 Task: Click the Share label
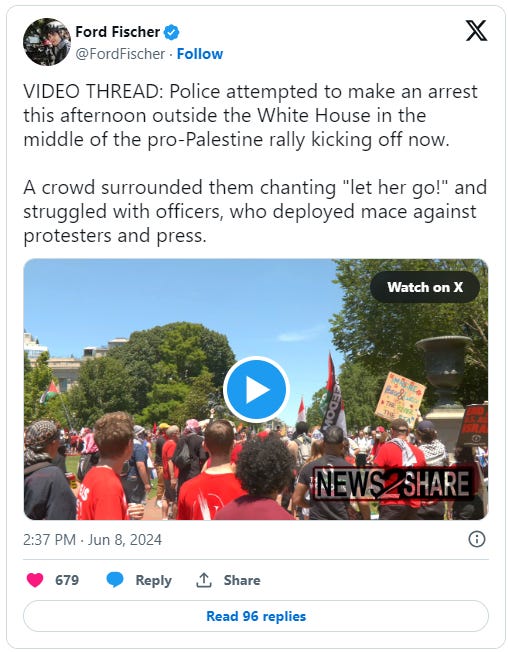click(242, 580)
